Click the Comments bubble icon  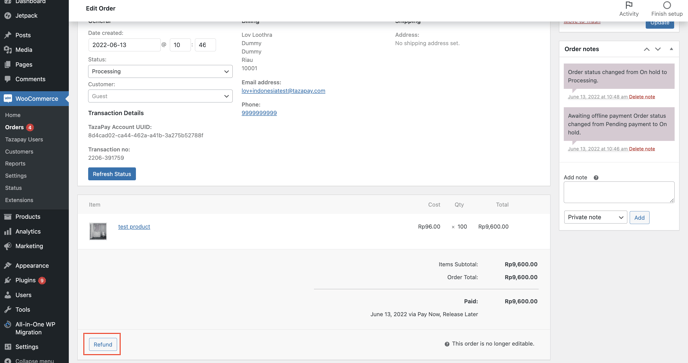[7, 79]
